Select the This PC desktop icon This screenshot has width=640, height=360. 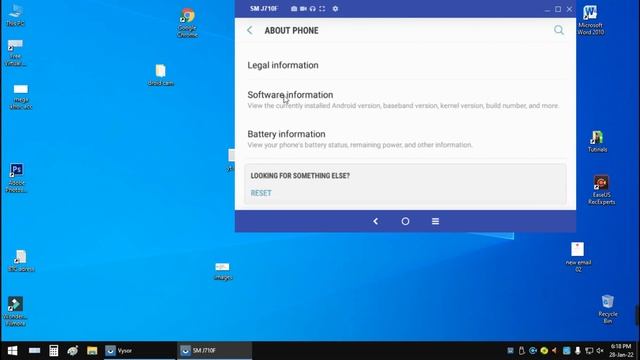[x=16, y=15]
